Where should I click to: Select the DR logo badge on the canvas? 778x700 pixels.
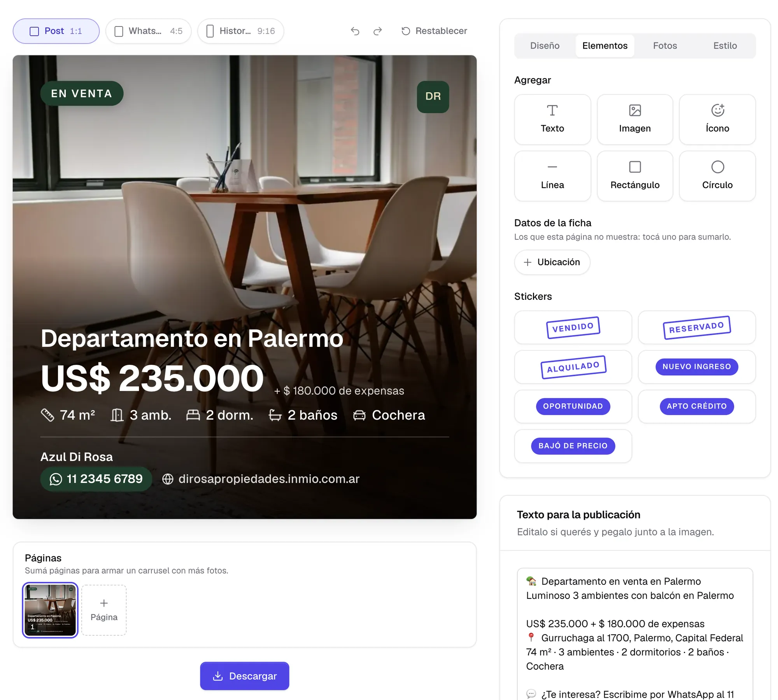[x=433, y=97]
